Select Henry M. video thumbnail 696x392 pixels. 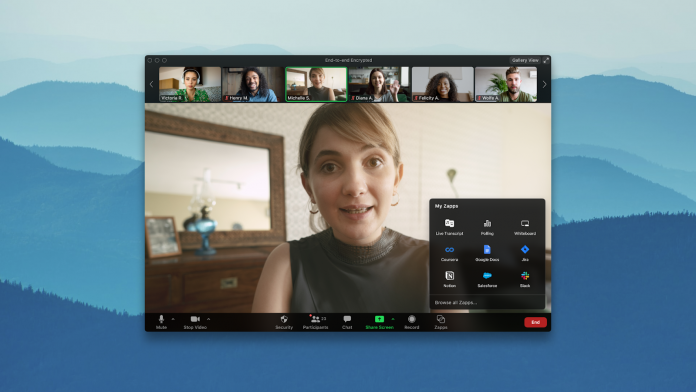tap(253, 84)
